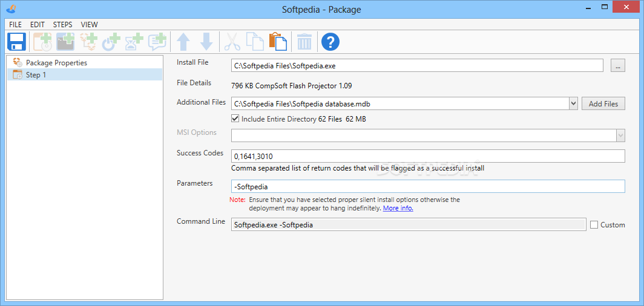Move step up with arrow icon

(183, 42)
